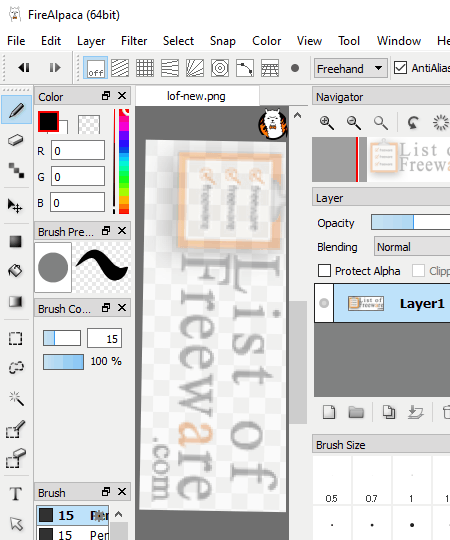The height and width of the screenshot is (540, 450).
Task: Select the Magic Wand tool
Action: [16, 398]
